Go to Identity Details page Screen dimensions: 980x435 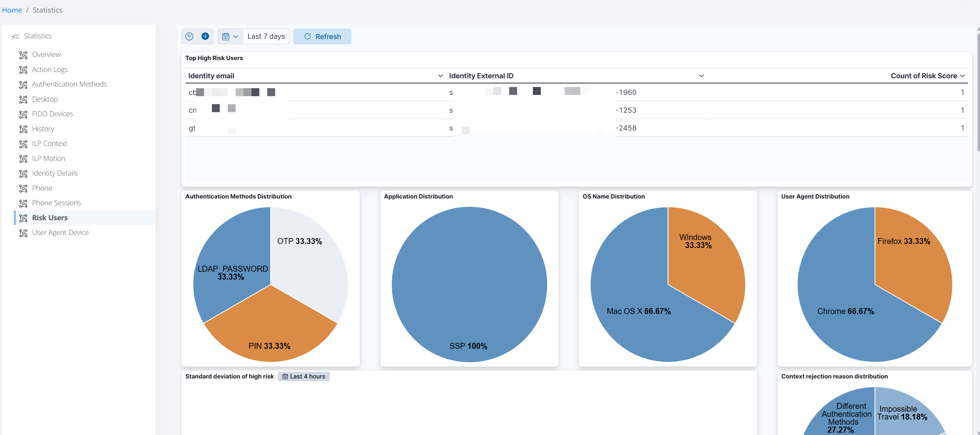[x=55, y=173]
